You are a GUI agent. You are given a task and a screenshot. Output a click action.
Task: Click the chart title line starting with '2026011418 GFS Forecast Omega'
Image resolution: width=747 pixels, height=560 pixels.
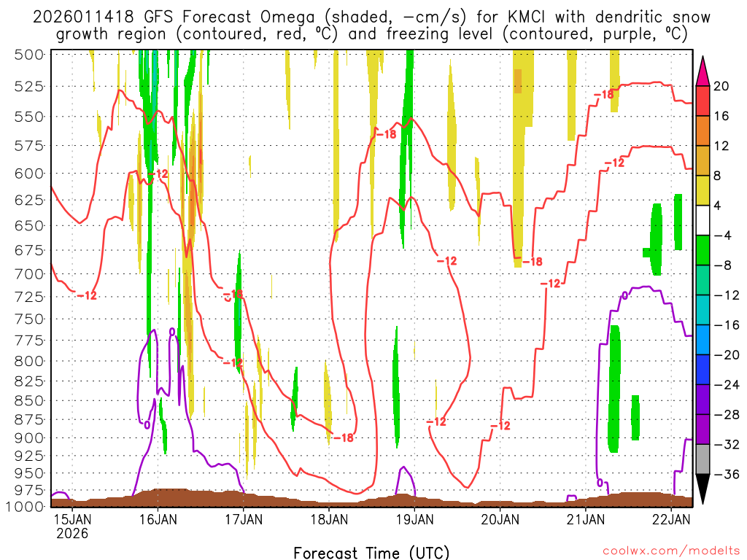(371, 17)
